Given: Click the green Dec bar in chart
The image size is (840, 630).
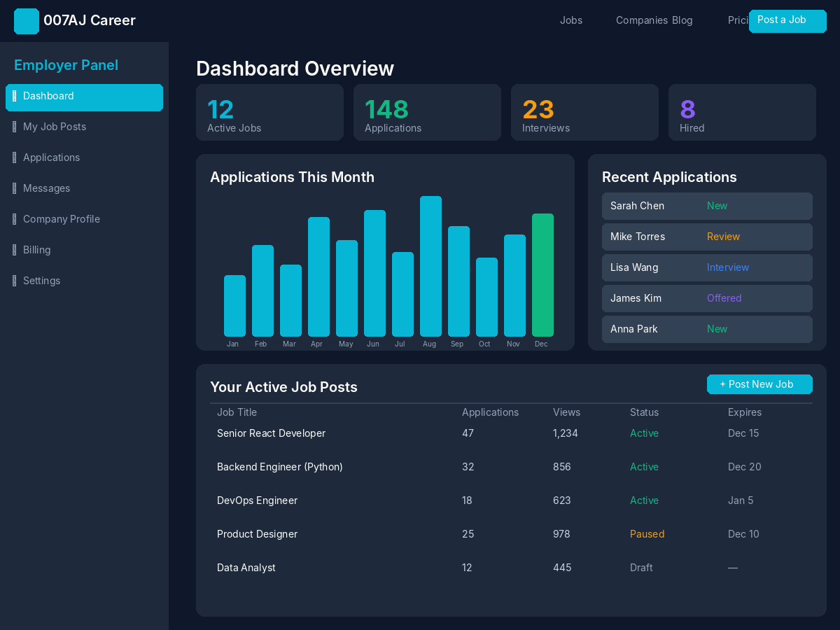Looking at the screenshot, I should coord(542,275).
